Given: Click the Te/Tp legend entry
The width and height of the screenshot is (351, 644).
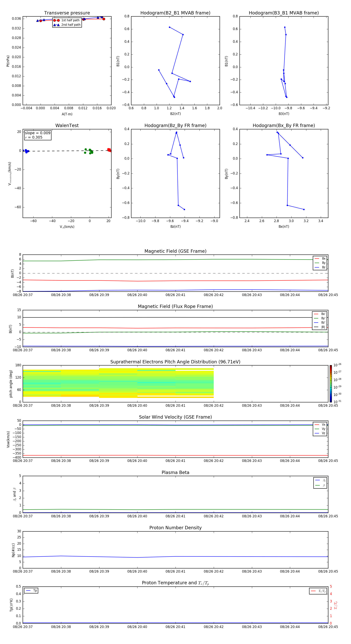Looking at the screenshot, I should [318, 591].
